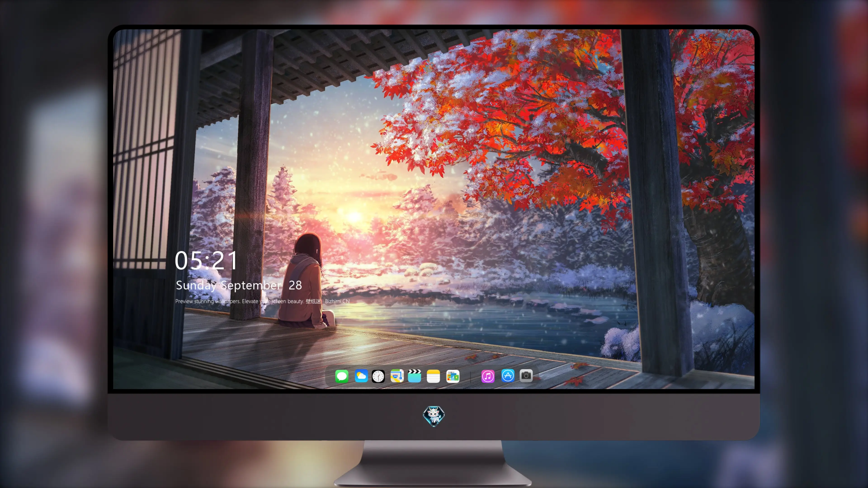
Task: Click the 05:21 clock widget
Action: click(x=206, y=260)
